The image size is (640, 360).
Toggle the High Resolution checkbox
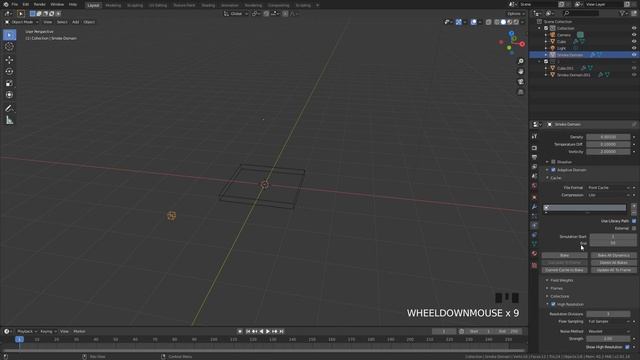[x=553, y=304]
